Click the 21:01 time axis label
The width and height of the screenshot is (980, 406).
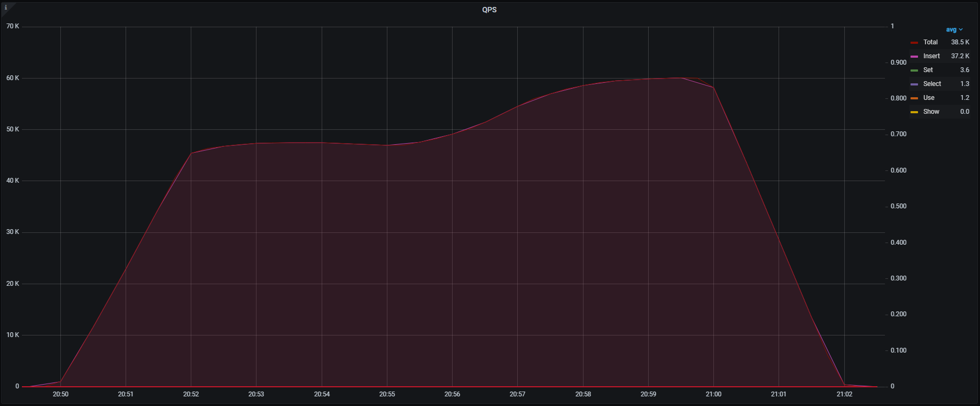click(779, 394)
